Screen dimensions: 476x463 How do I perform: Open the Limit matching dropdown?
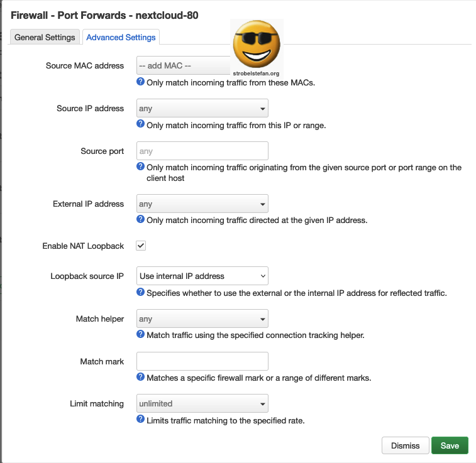click(x=202, y=403)
